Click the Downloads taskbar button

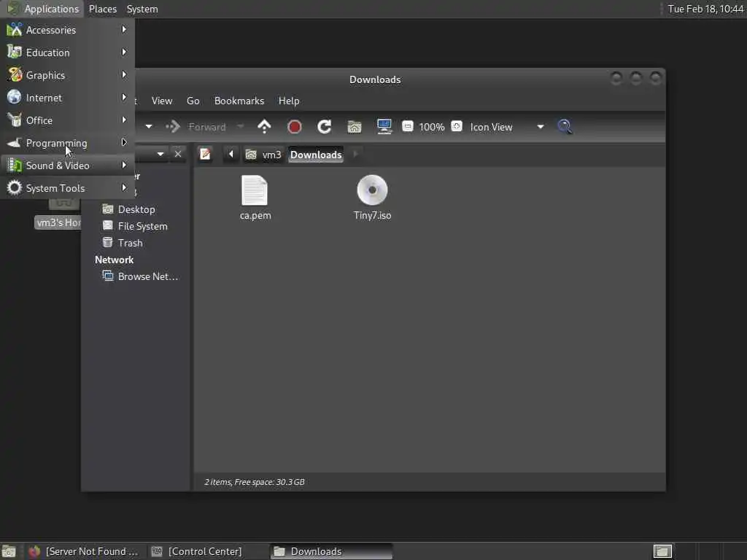[332, 551]
